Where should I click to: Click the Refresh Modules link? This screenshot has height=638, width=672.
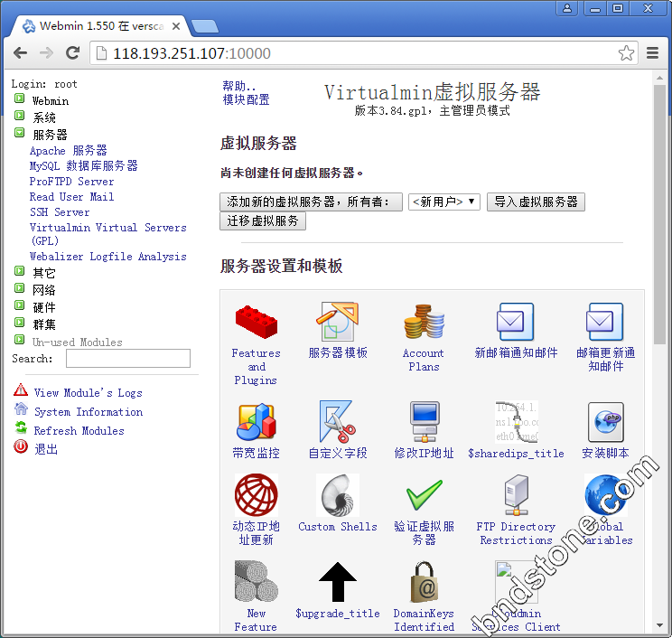point(79,430)
